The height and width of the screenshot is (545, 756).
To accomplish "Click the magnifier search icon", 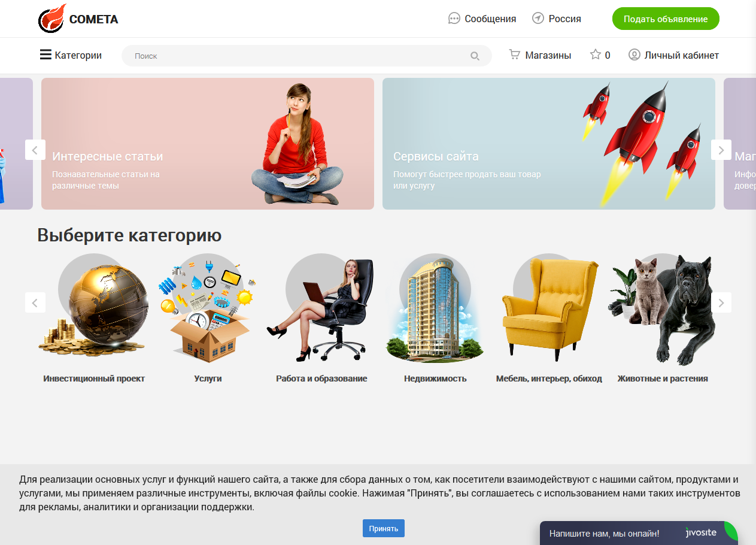I will [x=475, y=56].
